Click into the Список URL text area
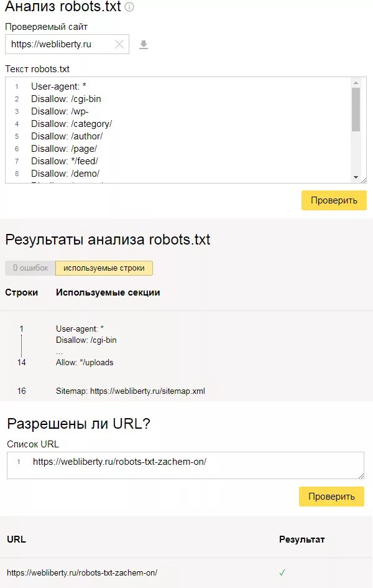The image size is (373, 588). [186, 465]
